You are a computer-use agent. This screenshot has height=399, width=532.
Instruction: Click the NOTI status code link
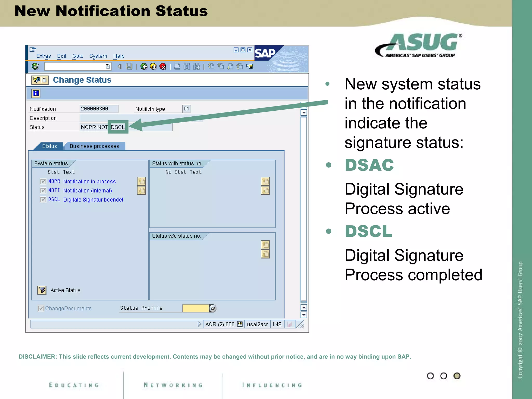[x=54, y=190]
